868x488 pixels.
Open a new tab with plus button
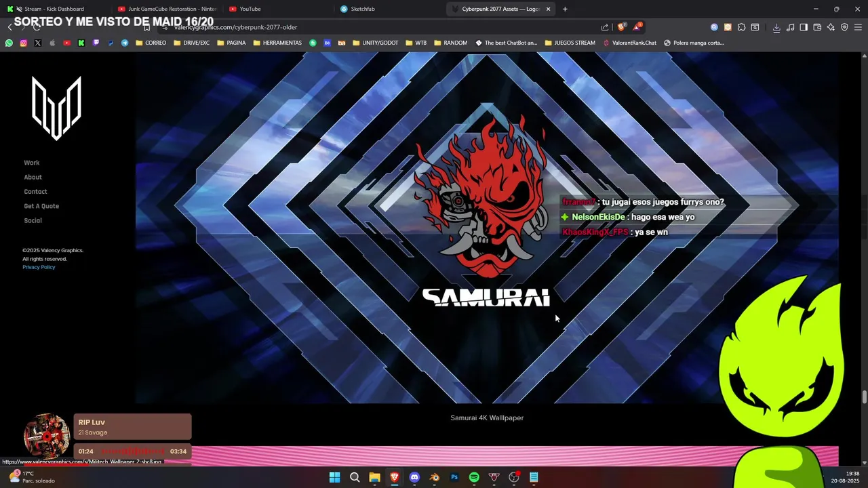click(565, 9)
